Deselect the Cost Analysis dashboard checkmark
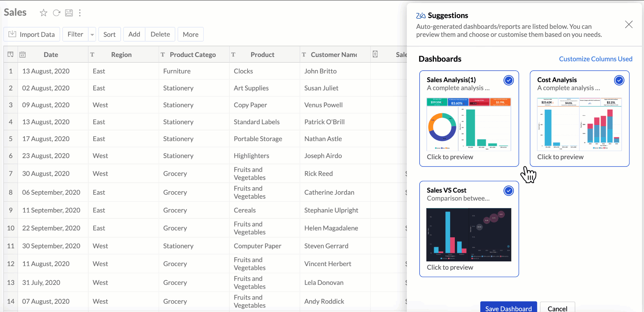644x312 pixels. click(619, 80)
